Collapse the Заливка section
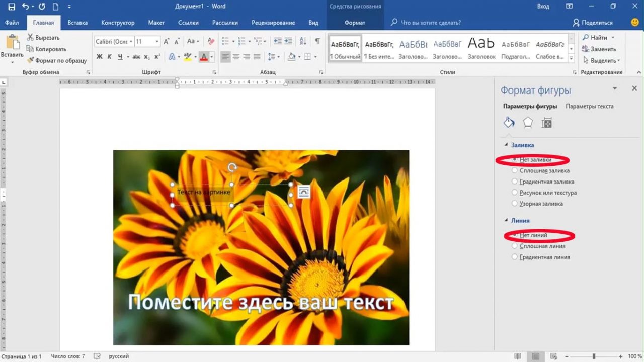 [x=506, y=145]
